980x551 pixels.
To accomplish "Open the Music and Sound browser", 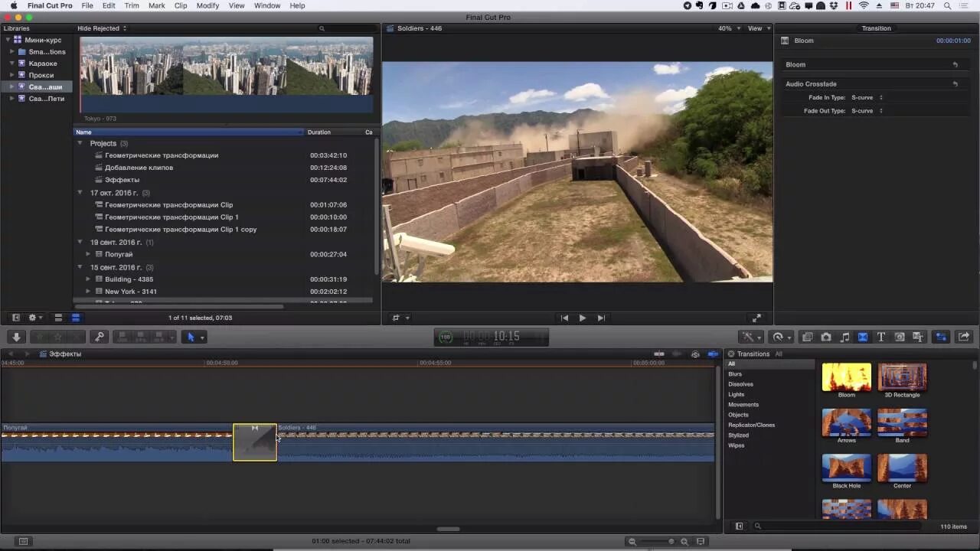I will (844, 337).
